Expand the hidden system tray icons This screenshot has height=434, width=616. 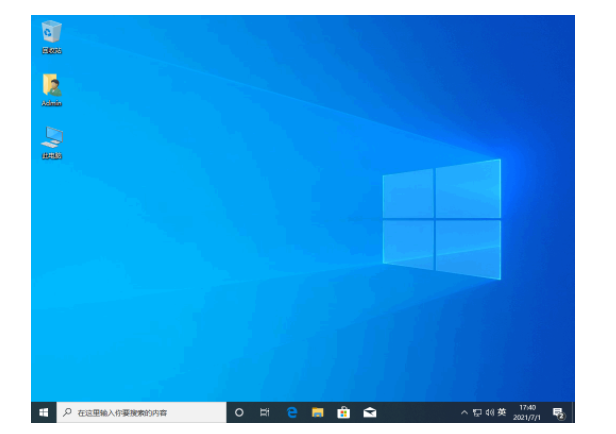[464, 412]
